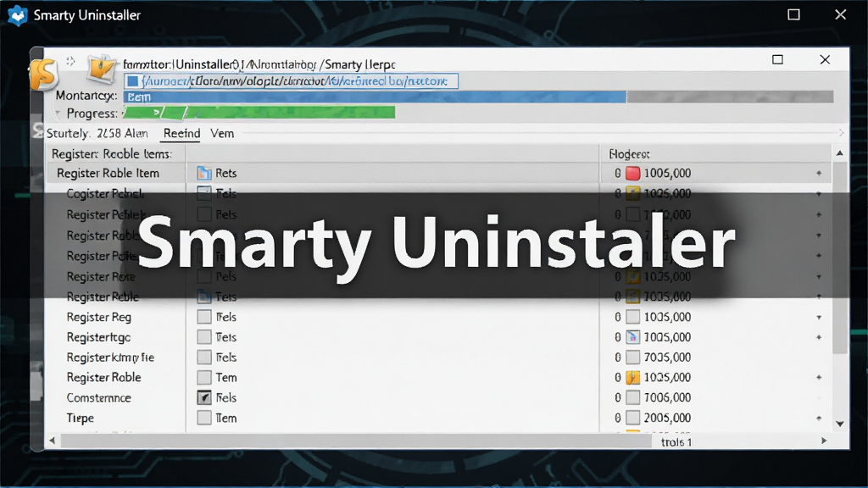868x488 pixels.
Task: Click the orange S application logo
Action: click(44, 74)
